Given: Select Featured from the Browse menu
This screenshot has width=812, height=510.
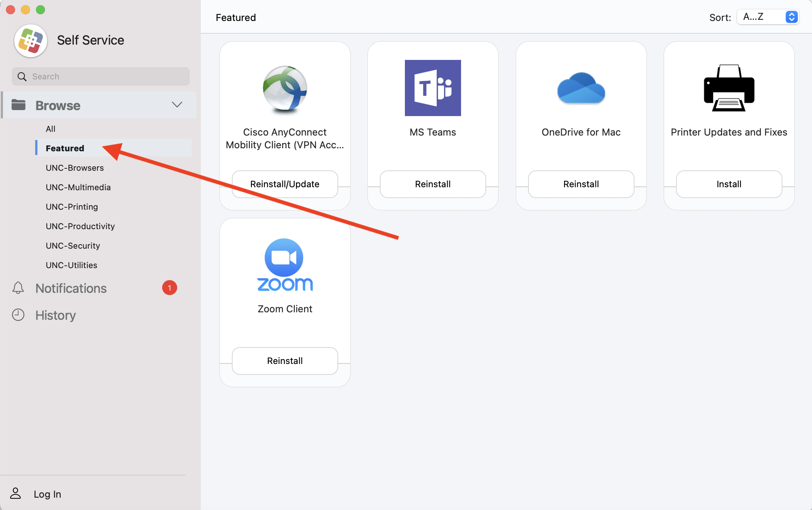Looking at the screenshot, I should (65, 148).
